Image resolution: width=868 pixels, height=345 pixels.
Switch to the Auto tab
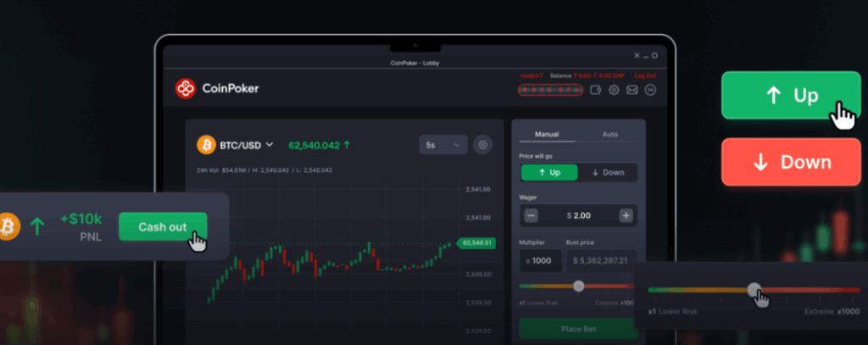coord(609,135)
